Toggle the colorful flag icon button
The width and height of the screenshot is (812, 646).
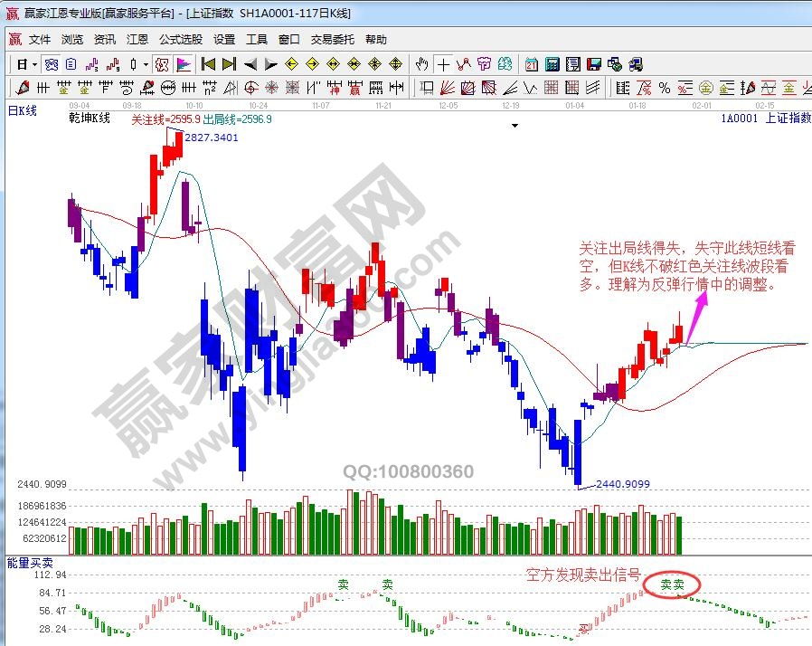[183, 64]
